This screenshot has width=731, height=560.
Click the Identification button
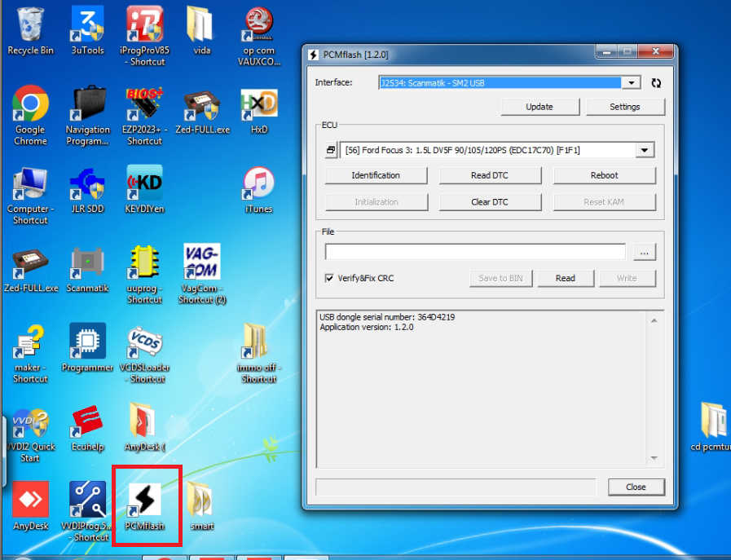coord(376,175)
